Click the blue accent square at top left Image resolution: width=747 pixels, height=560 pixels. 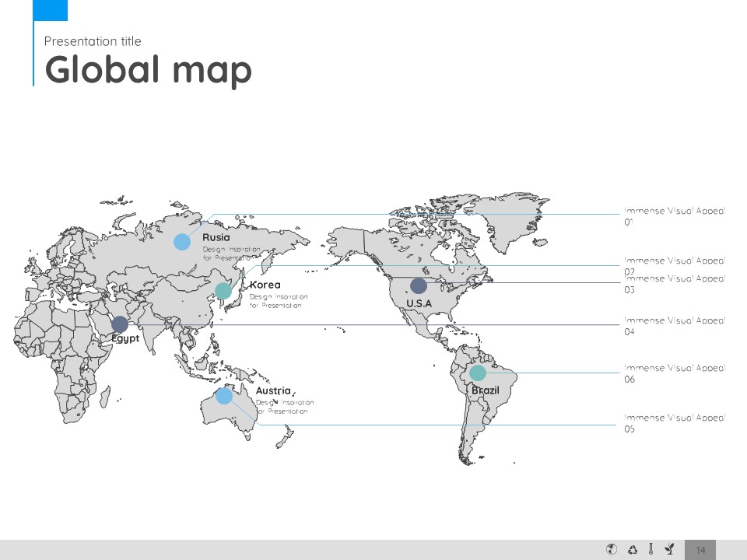pos(51,10)
